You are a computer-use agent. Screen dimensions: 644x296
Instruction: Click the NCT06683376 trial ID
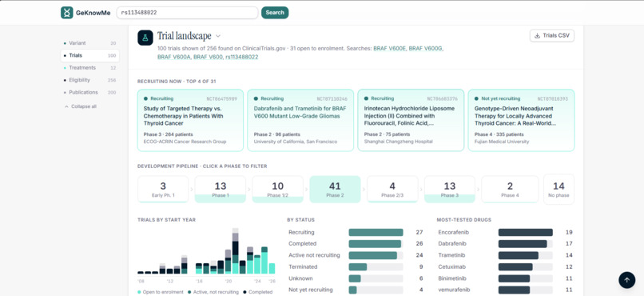443,99
